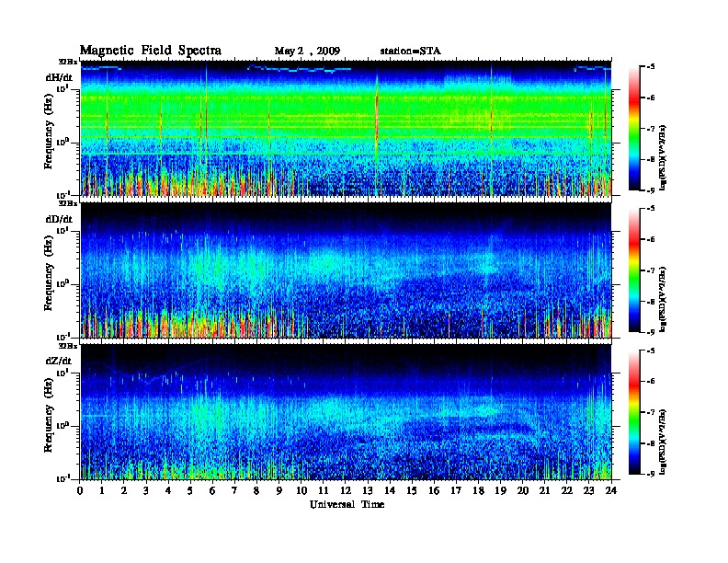Image resolution: width=728 pixels, height=563 pixels.
Task: Click the "-9" label on dH/dt color scale
Action: click(x=651, y=190)
